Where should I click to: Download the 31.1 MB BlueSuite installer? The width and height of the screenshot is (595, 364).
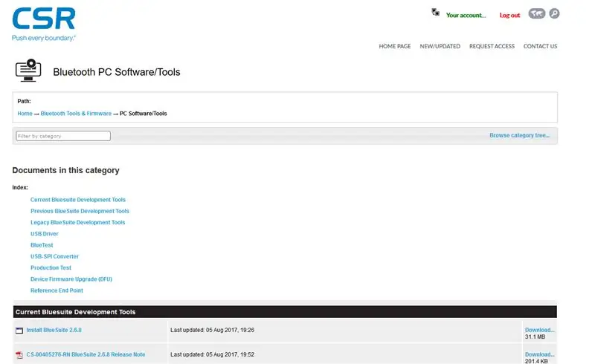click(540, 330)
